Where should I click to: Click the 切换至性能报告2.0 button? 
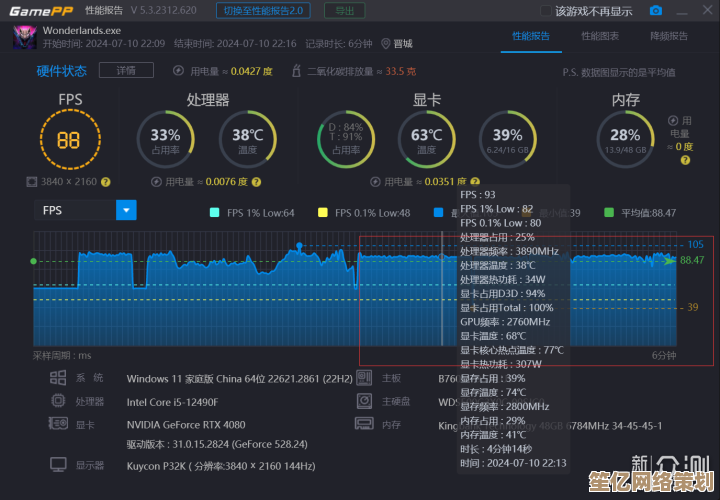tap(264, 10)
